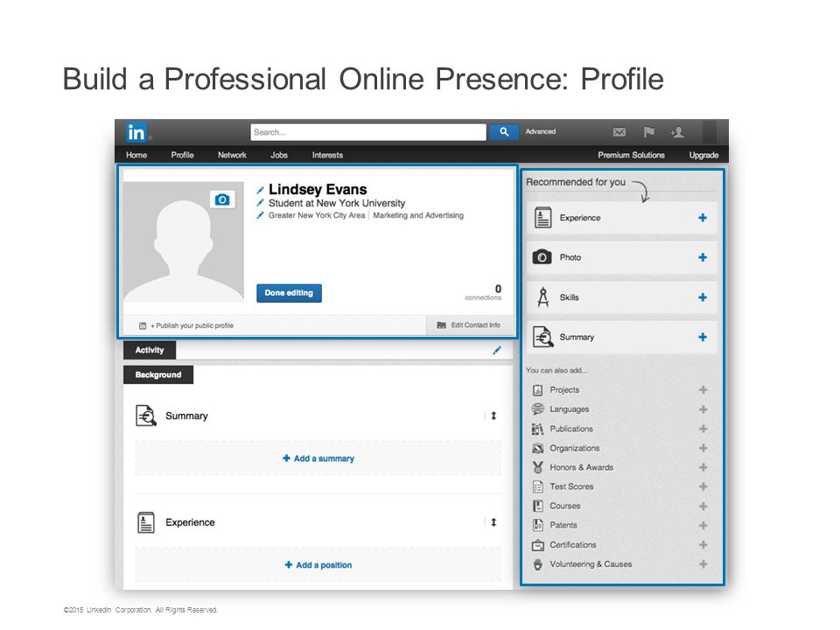The width and height of the screenshot is (840, 630).
Task: Click the compass icon in Skills card
Action: [x=542, y=297]
